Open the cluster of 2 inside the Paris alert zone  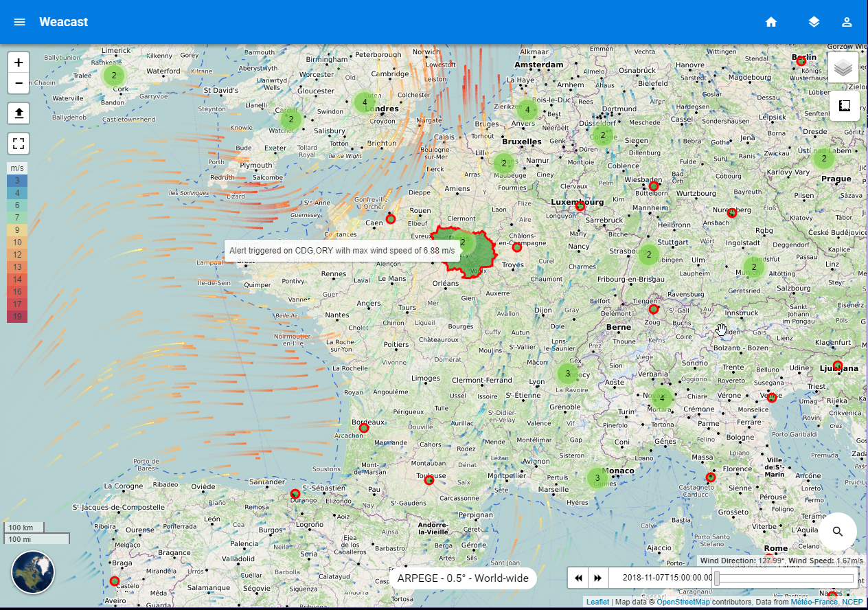click(464, 242)
